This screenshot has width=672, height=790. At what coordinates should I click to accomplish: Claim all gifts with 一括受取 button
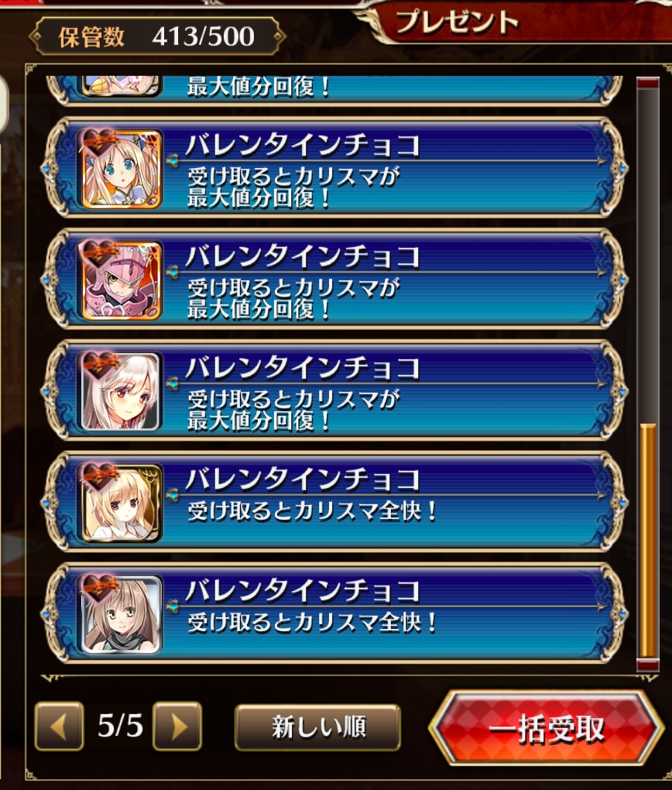546,727
